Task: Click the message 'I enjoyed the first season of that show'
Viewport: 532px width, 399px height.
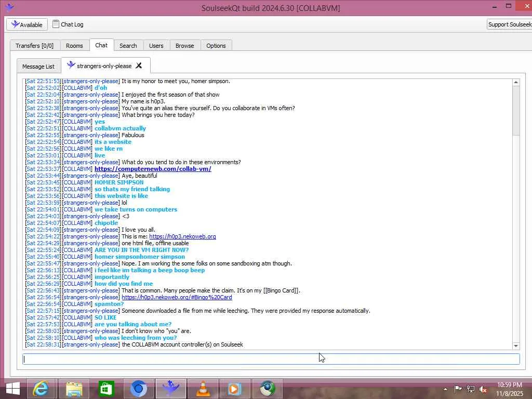Action: 170,95
